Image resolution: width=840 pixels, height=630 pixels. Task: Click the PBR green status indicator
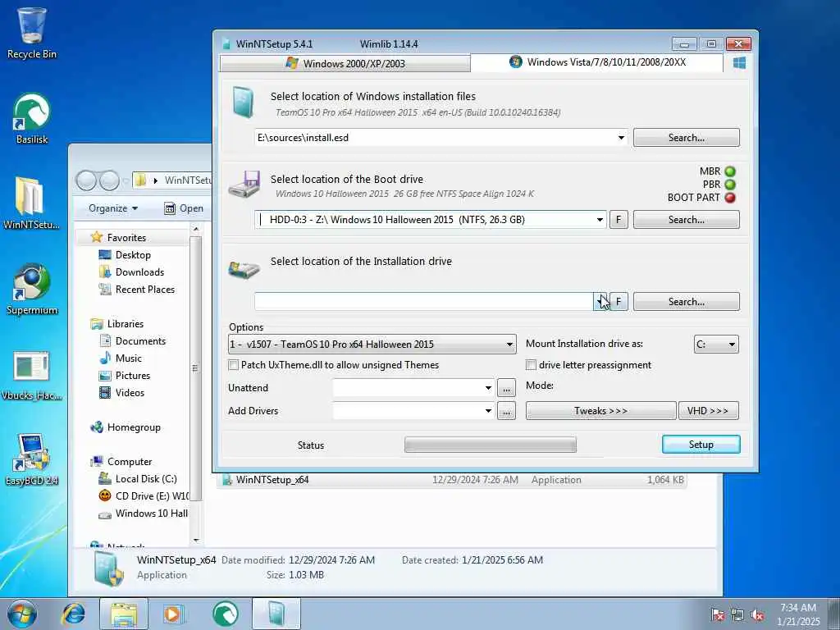(x=729, y=185)
